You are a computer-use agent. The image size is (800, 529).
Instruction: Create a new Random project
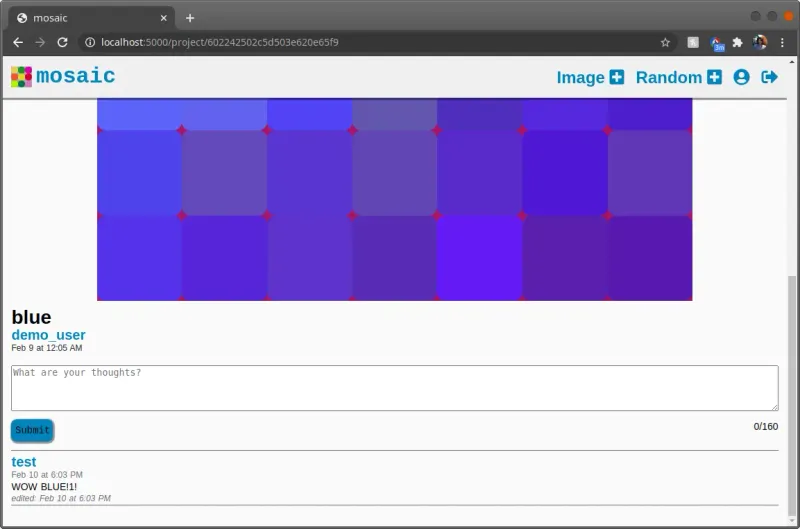click(678, 77)
